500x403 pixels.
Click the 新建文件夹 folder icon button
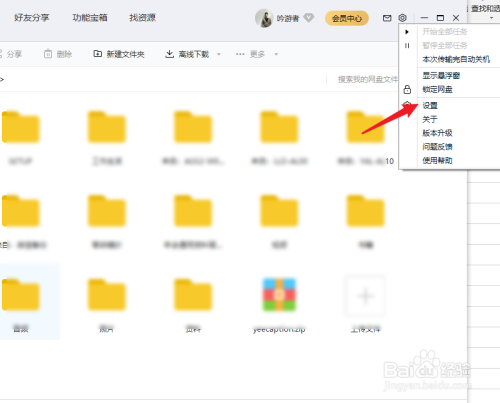tap(97, 54)
